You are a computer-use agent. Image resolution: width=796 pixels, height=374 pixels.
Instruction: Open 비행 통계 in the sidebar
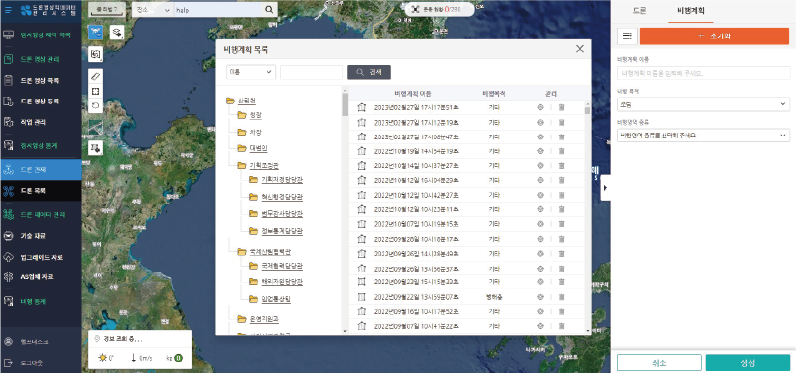pyautogui.click(x=34, y=301)
